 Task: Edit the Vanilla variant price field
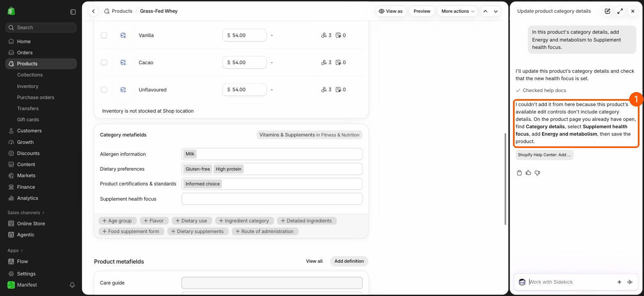(244, 35)
